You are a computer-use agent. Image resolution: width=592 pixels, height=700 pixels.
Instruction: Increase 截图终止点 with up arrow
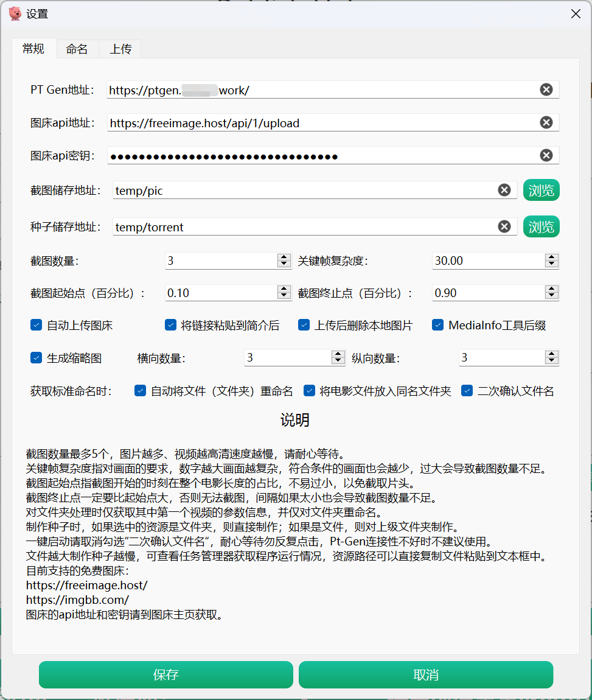(551, 289)
